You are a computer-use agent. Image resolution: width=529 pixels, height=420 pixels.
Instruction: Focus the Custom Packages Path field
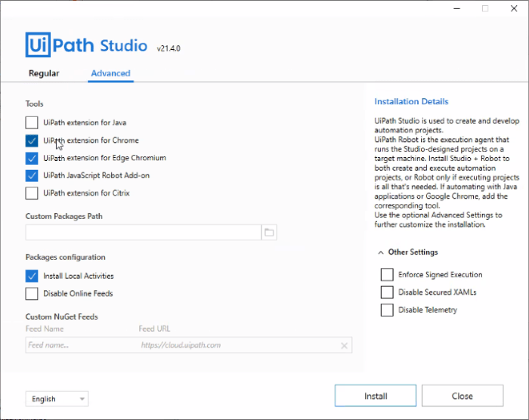tap(144, 233)
